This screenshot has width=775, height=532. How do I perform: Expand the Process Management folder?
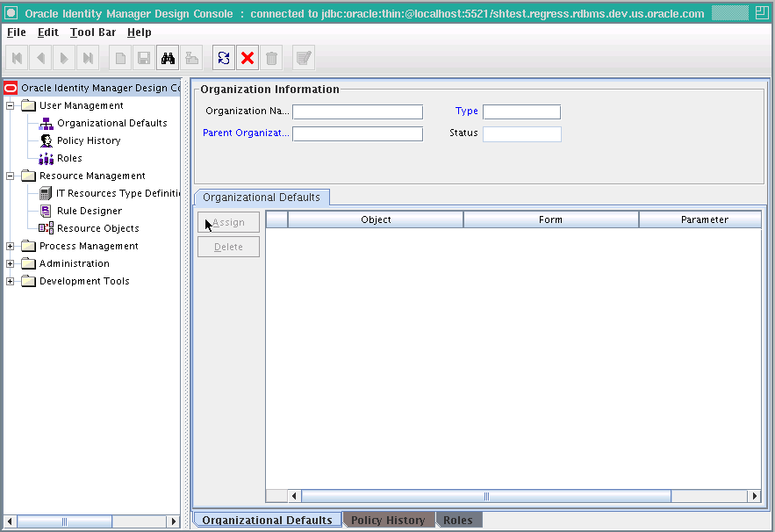pos(10,246)
